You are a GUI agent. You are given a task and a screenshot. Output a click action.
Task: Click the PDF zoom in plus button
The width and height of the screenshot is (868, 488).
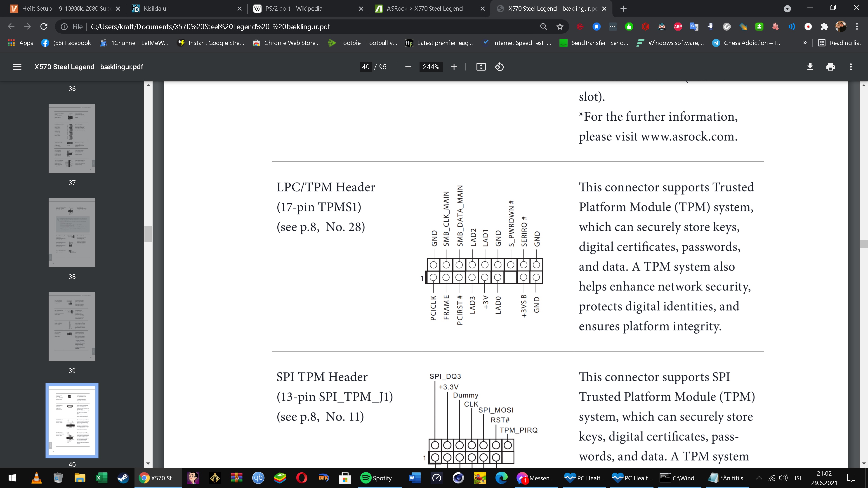click(x=454, y=67)
